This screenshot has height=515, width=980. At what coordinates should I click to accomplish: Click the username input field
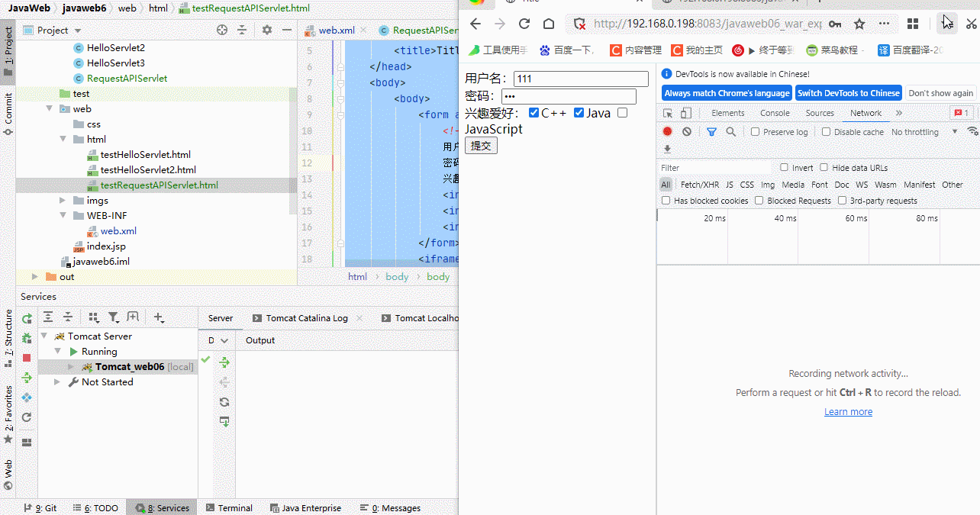(581, 79)
